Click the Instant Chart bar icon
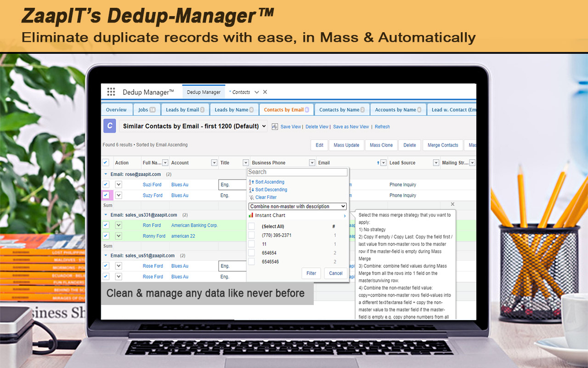 click(x=251, y=215)
